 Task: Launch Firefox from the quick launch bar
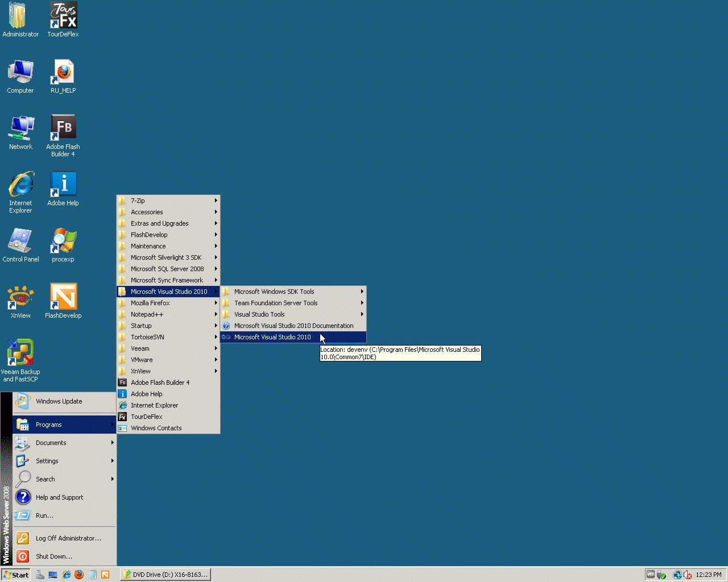coord(79,575)
